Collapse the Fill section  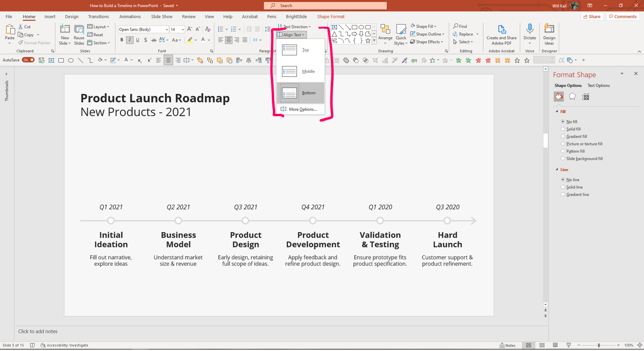pos(557,111)
